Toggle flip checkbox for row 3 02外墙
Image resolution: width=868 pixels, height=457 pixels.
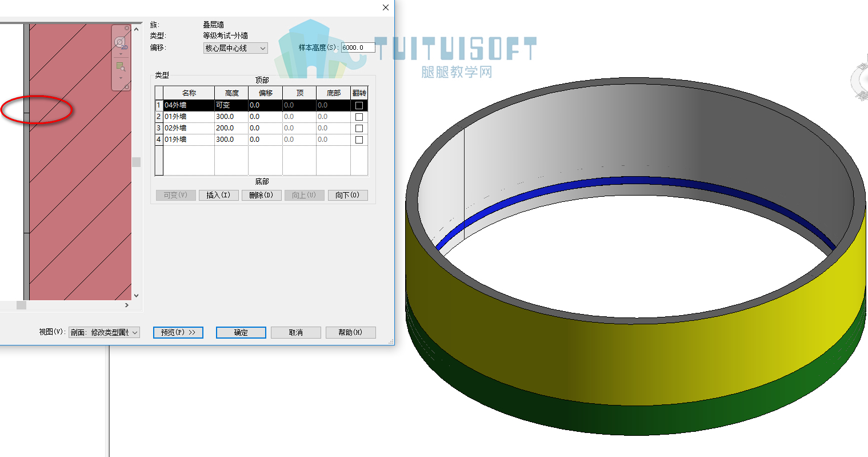click(359, 128)
